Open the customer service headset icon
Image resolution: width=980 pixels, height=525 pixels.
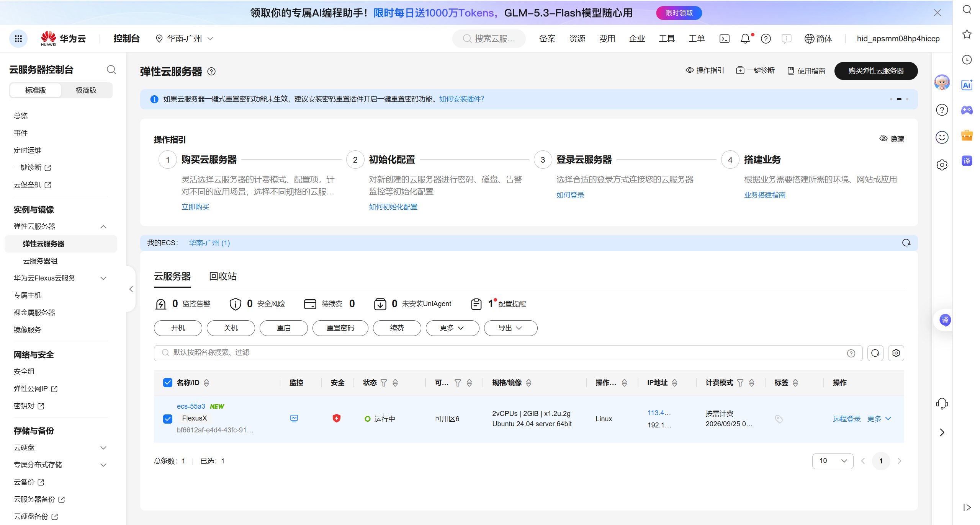[942, 403]
